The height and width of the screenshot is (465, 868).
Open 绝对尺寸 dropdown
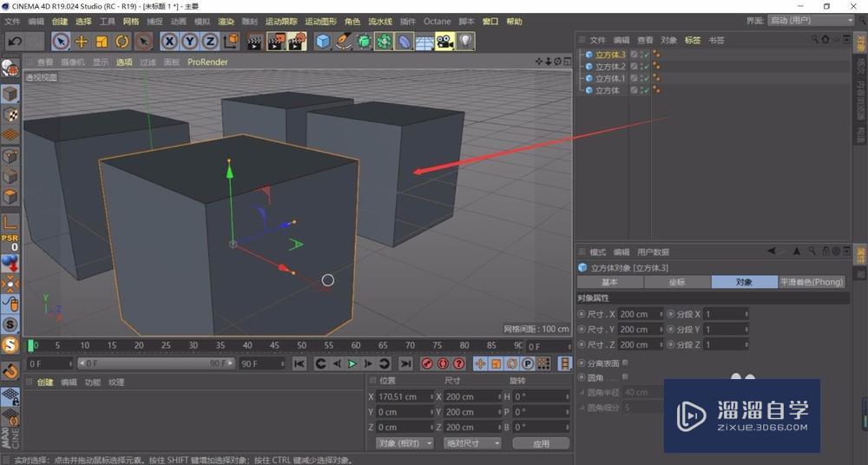(x=472, y=443)
